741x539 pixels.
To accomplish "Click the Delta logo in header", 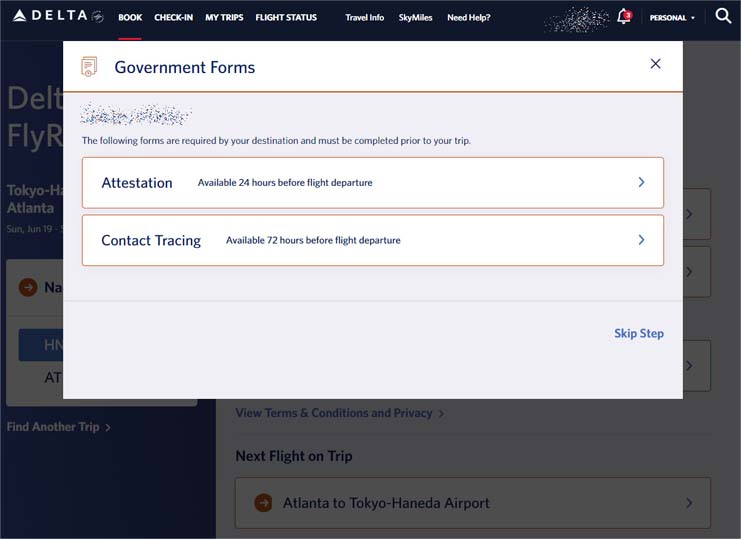I will click(x=58, y=16).
